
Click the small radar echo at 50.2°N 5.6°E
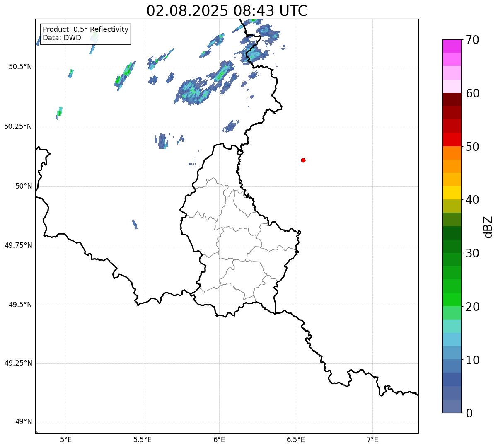click(x=162, y=141)
